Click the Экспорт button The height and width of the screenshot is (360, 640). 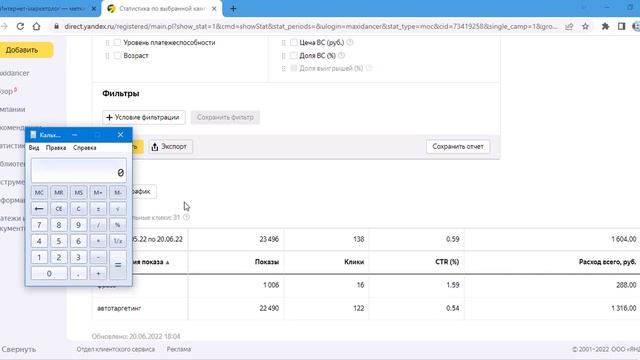tap(170, 147)
